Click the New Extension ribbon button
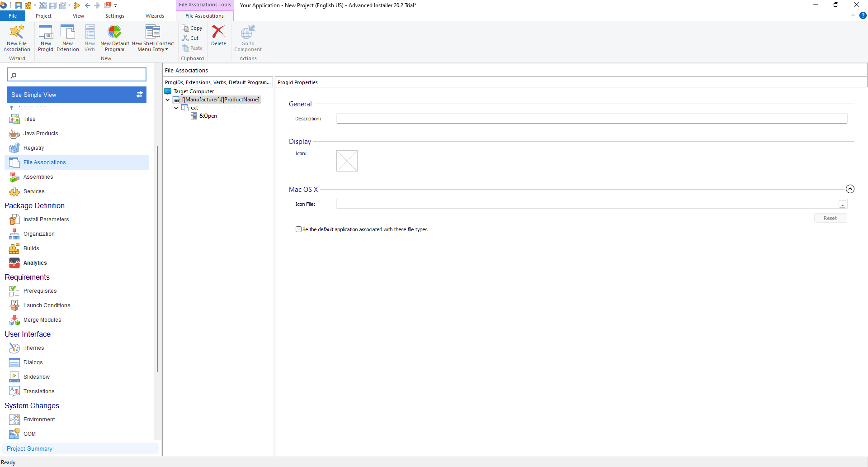The image size is (868, 467). (x=68, y=38)
